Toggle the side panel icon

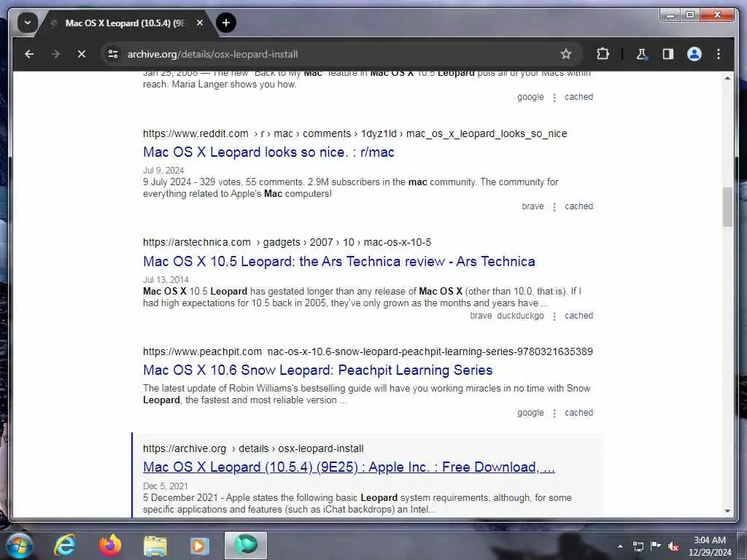(x=668, y=54)
